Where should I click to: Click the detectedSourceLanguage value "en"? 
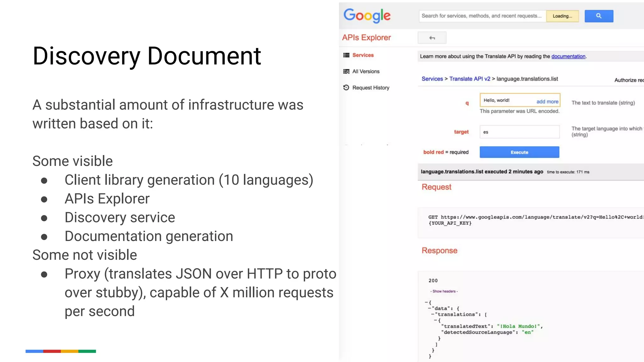[528, 332]
